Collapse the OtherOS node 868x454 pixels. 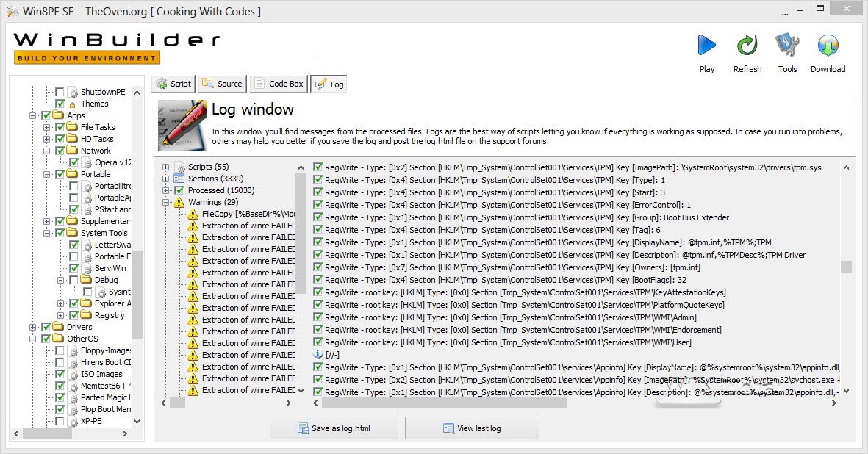click(x=33, y=339)
